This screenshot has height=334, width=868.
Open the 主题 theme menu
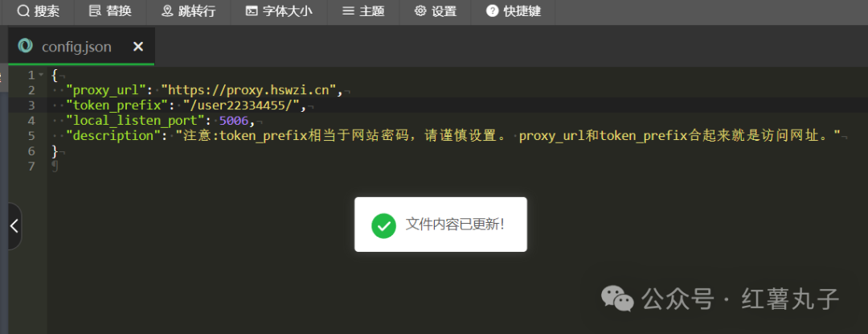(x=364, y=11)
